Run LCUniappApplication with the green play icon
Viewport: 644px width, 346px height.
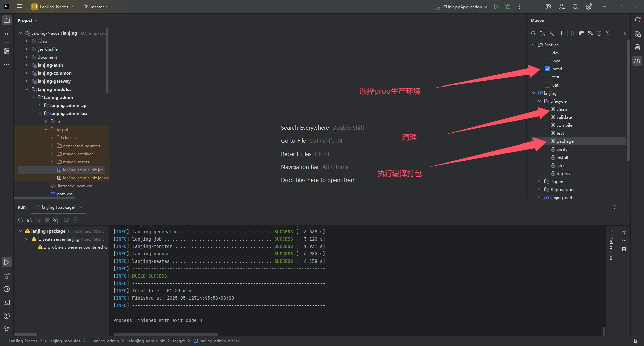pos(496,7)
